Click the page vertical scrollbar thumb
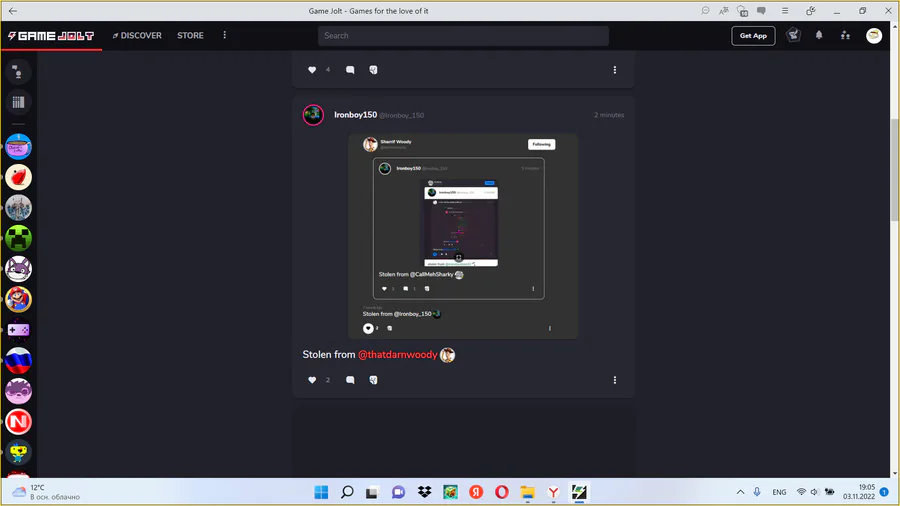Screen dimensions: 900x506 [894, 169]
